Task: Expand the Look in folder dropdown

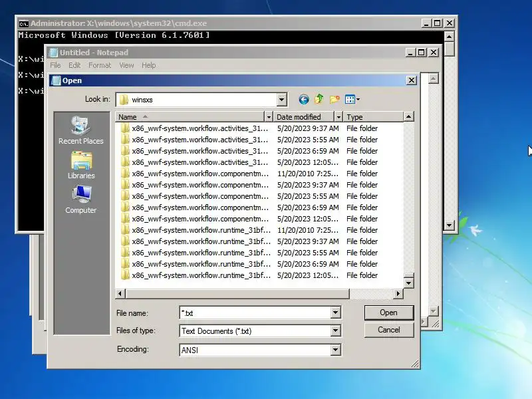Action: [281, 100]
